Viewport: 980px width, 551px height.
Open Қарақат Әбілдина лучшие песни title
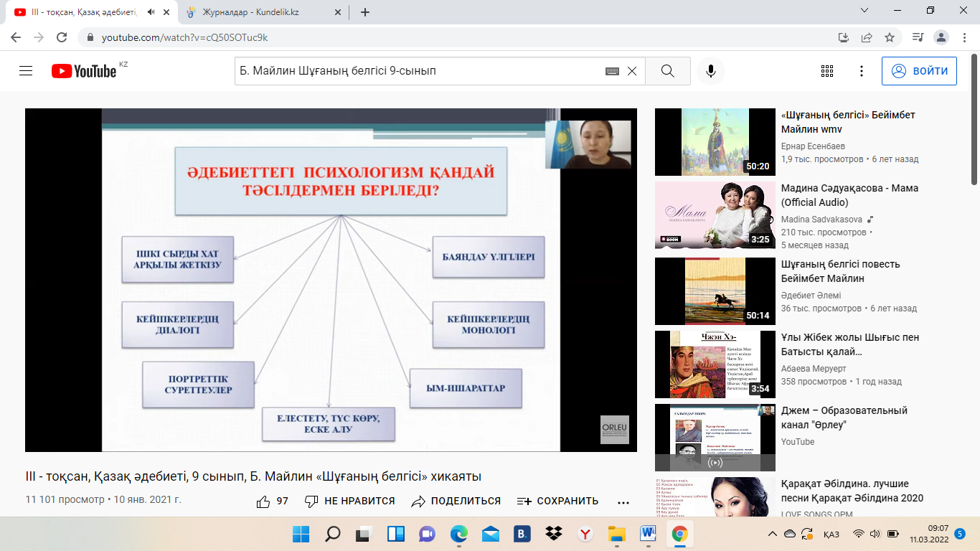(852, 491)
